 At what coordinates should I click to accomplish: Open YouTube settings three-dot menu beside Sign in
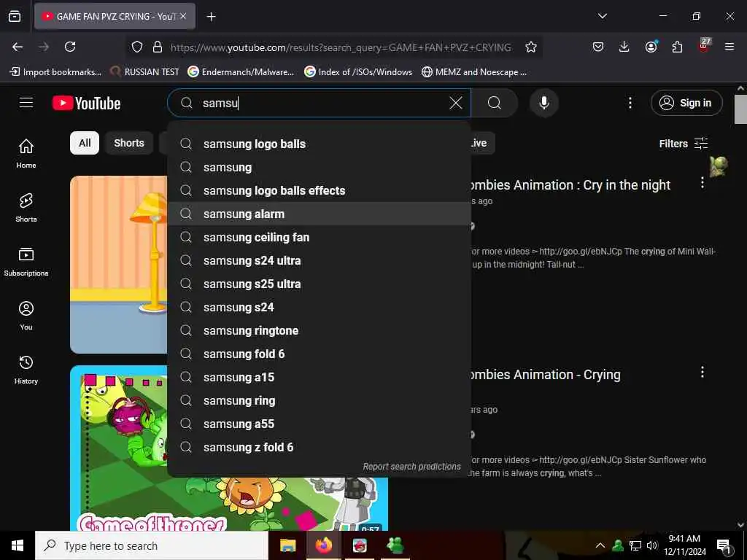click(x=630, y=103)
